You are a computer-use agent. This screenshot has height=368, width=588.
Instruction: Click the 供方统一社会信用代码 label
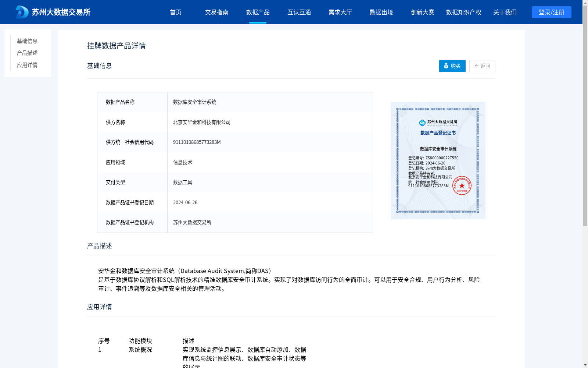(130, 142)
